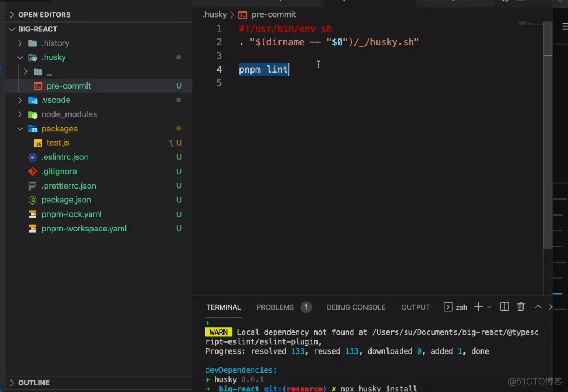Click the package.json node icon
This screenshot has width=568, height=392.
coord(32,200)
